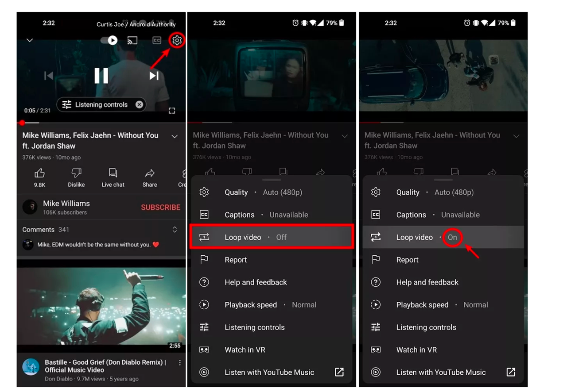Select Playback speed from the menu
The height and width of the screenshot is (392, 567).
coord(251,304)
